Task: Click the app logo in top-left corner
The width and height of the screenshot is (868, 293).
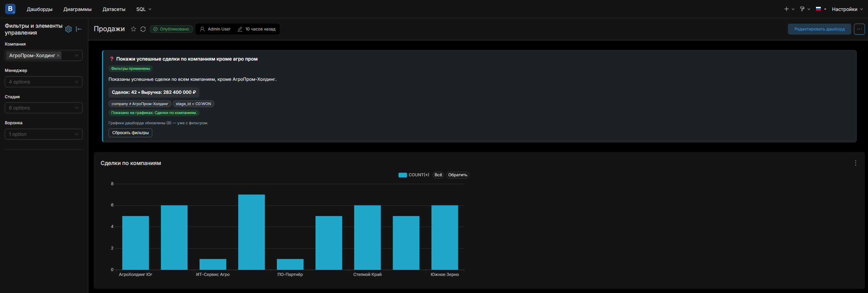Action: pos(10,9)
